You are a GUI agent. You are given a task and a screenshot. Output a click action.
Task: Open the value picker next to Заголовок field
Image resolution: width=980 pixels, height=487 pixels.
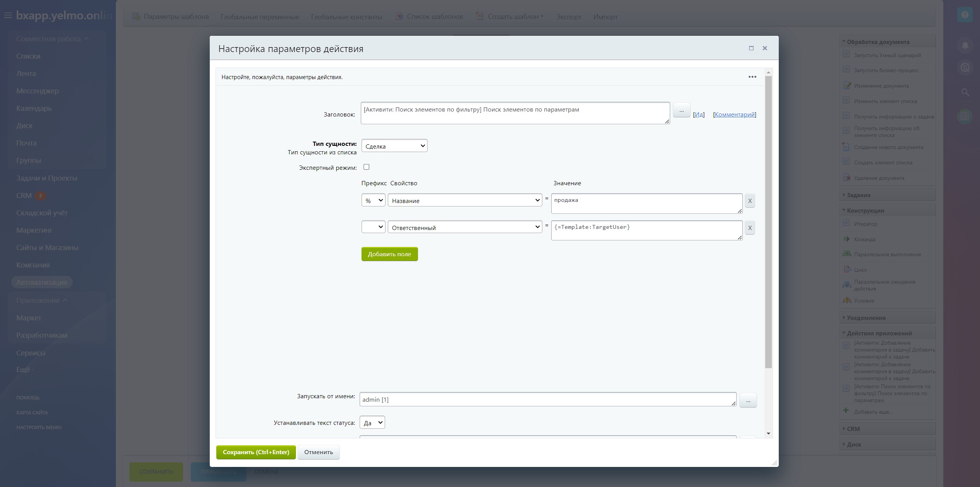(x=681, y=111)
